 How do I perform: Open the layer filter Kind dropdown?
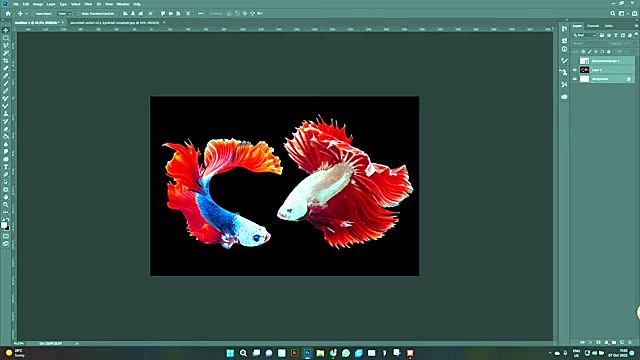[584, 35]
